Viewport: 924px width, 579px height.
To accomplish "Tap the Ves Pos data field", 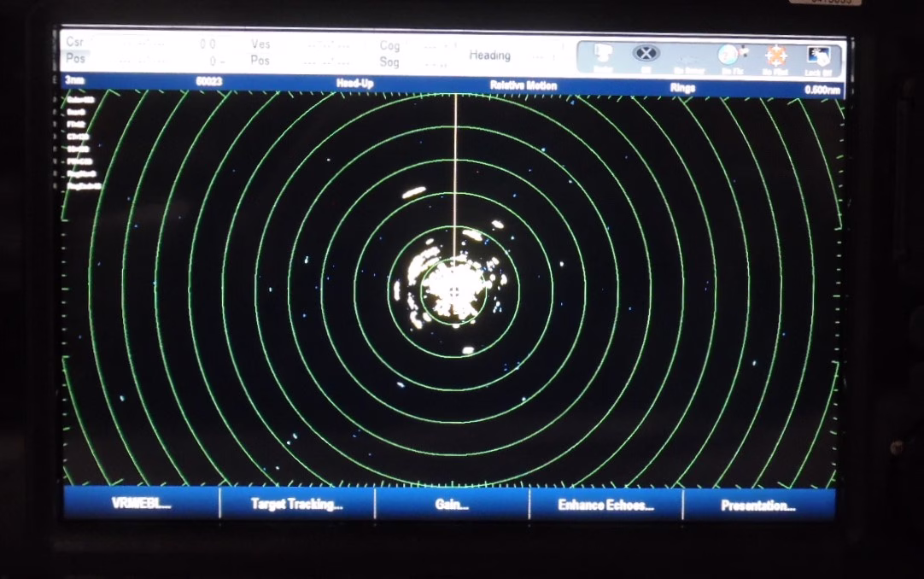I will [301, 52].
